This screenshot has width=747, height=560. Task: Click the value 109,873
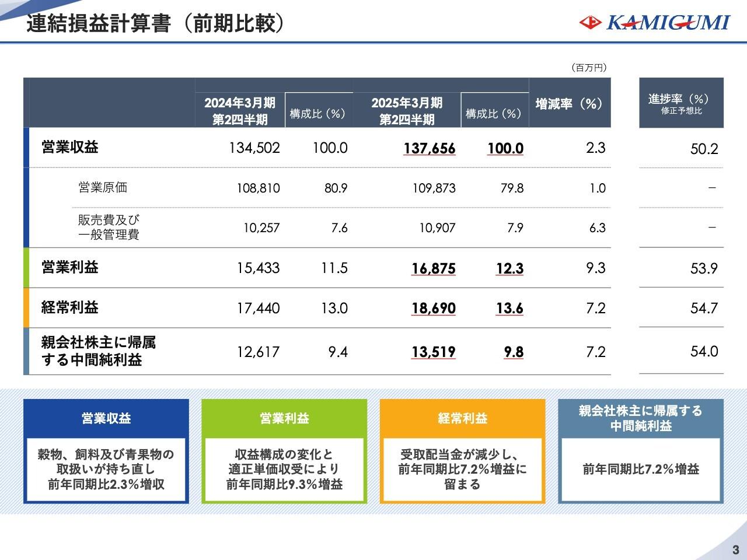pyautogui.click(x=434, y=188)
